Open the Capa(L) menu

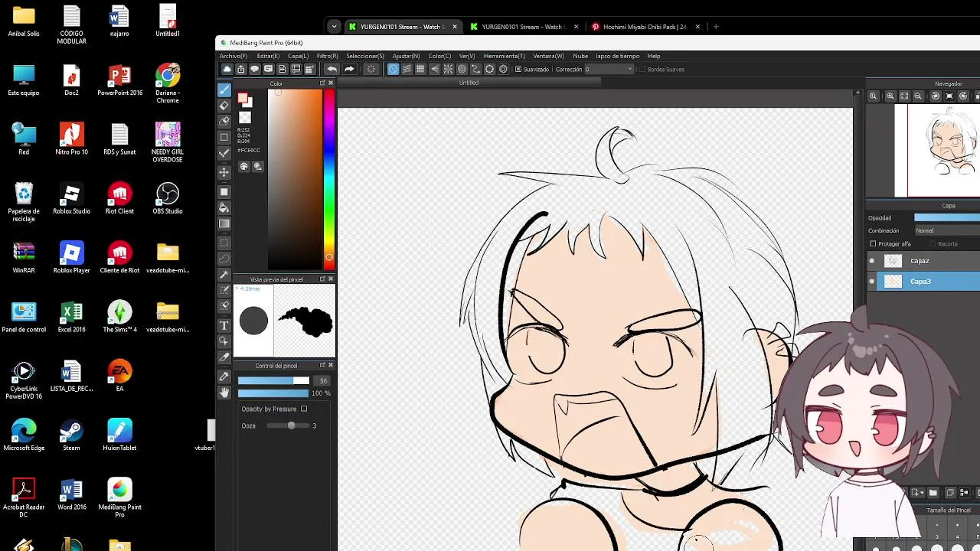(x=298, y=56)
